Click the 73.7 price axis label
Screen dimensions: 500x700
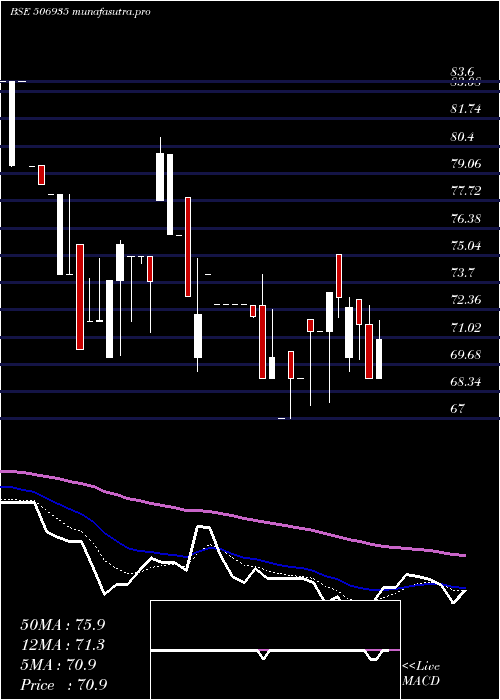pyautogui.click(x=462, y=272)
